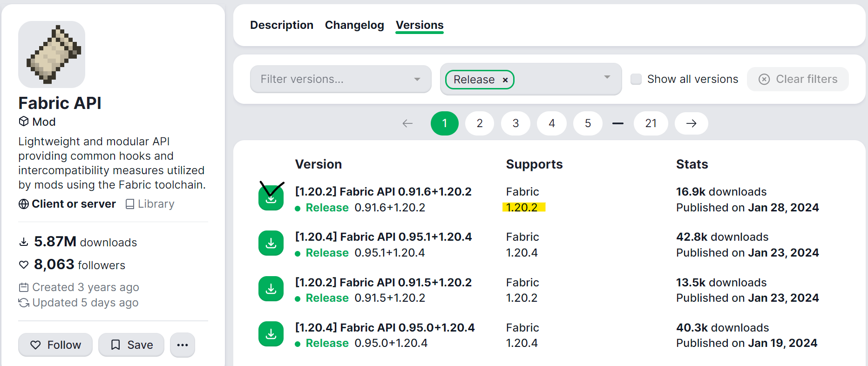Click the Version column header
868x366 pixels.
click(x=319, y=164)
